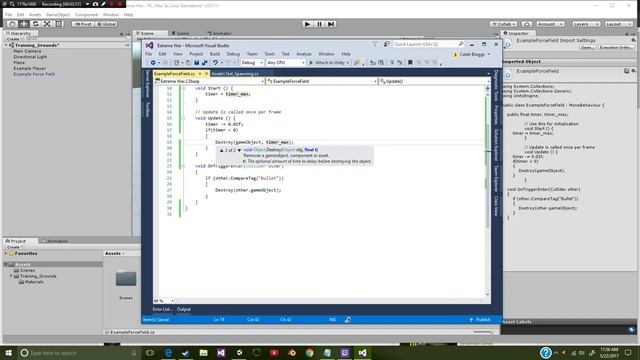Open Unity Assets menu
Screen dimensions: 640x360
35,15
